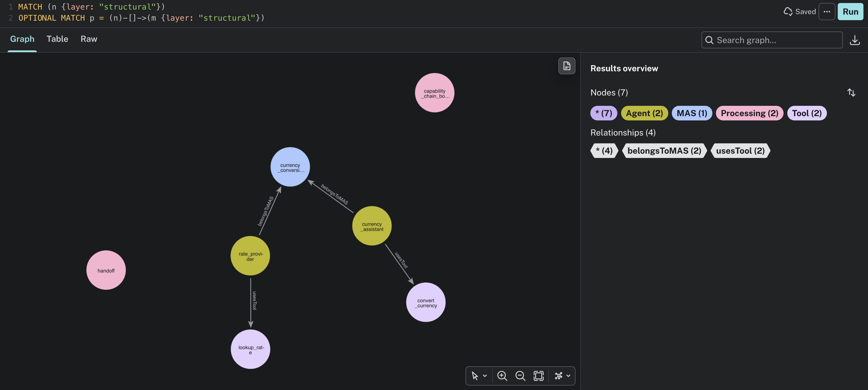This screenshot has height=390, width=868.
Task: Select the capability_chain_bo… node
Action: (434, 93)
